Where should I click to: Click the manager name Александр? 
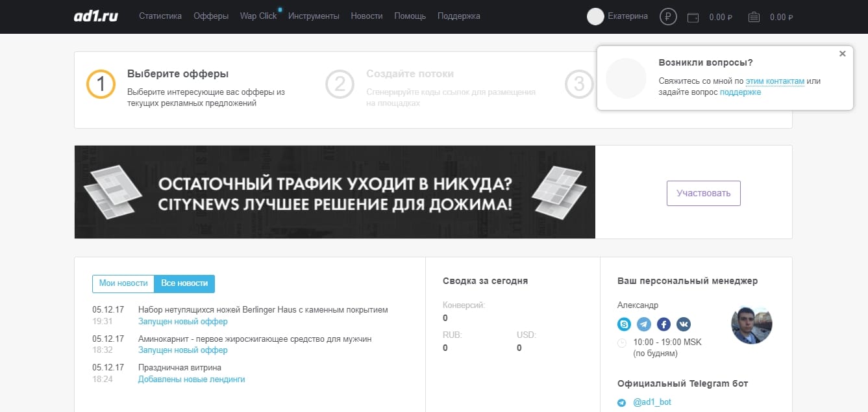pyautogui.click(x=638, y=305)
